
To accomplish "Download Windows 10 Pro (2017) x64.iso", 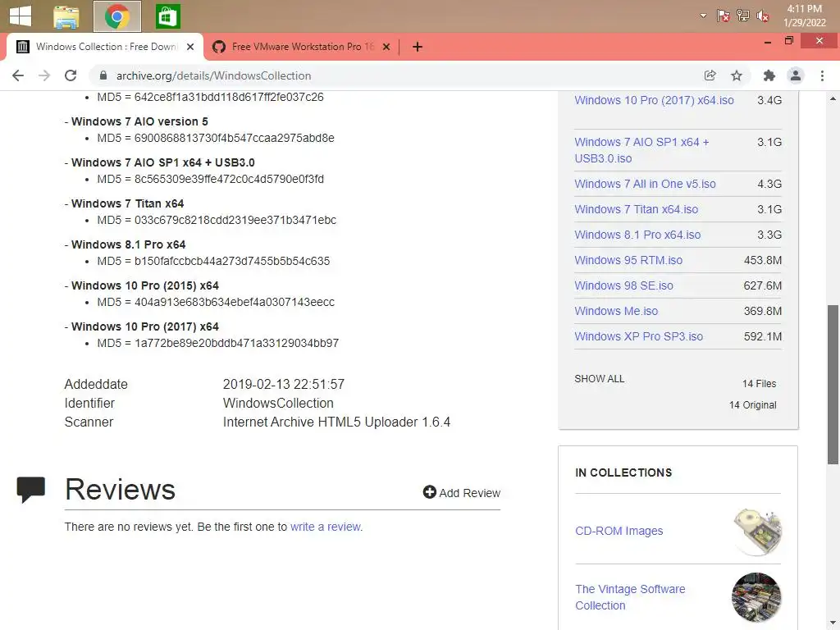I will 654,100.
